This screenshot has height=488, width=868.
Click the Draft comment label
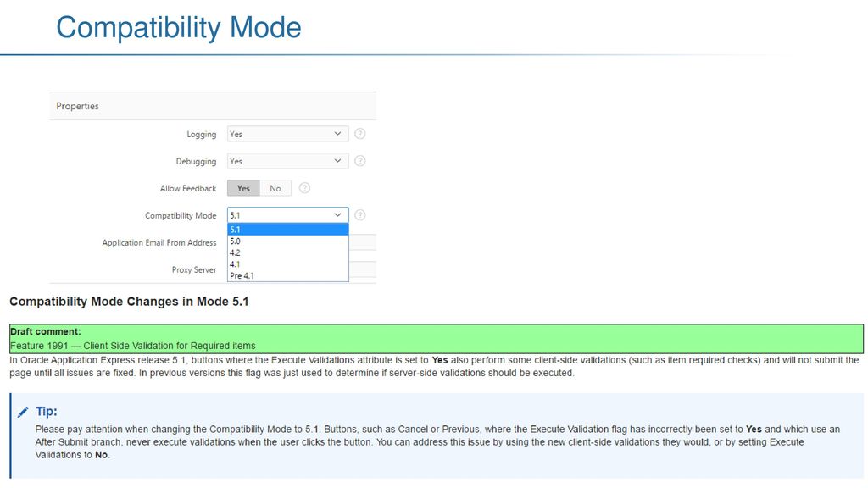click(x=46, y=331)
